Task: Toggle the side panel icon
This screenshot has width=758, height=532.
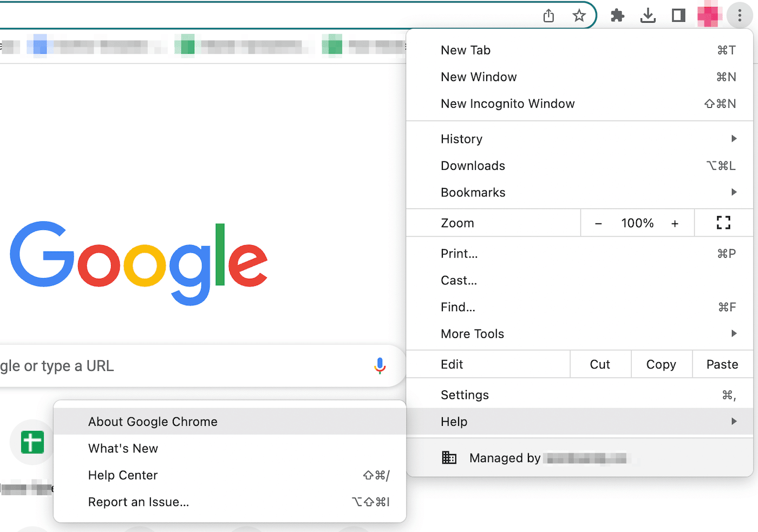Action: [x=678, y=16]
